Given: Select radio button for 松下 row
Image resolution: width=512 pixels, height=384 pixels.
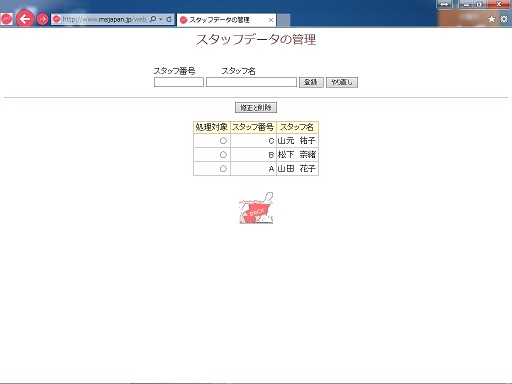Looking at the screenshot, I should click(x=223, y=155).
